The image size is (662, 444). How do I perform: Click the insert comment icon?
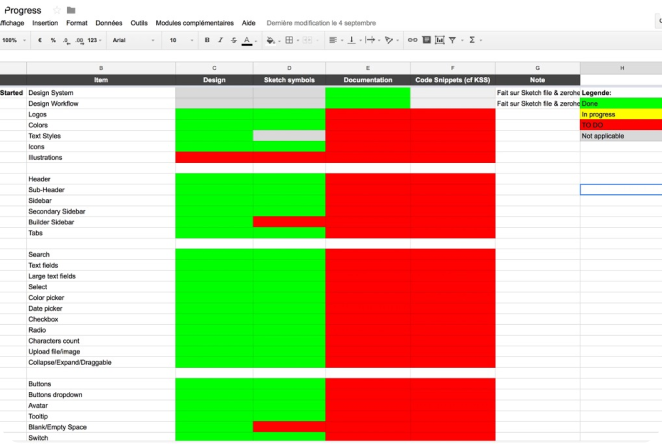click(x=426, y=40)
